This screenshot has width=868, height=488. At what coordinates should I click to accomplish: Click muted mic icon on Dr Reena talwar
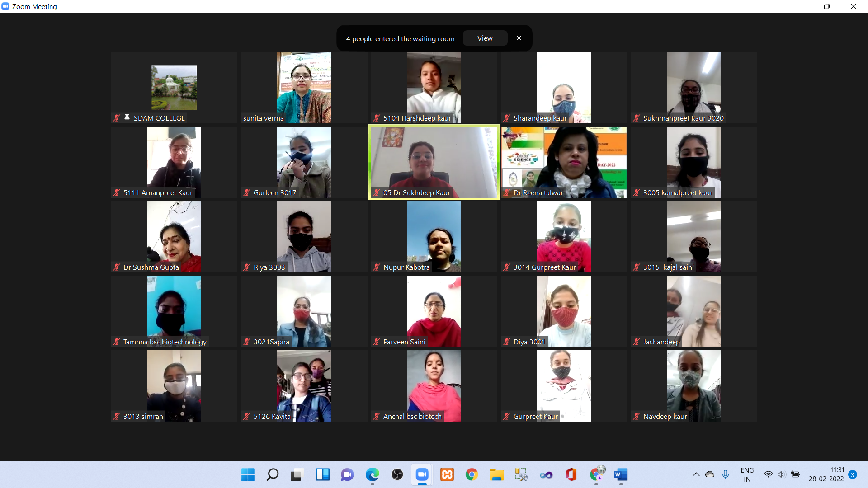click(x=507, y=192)
